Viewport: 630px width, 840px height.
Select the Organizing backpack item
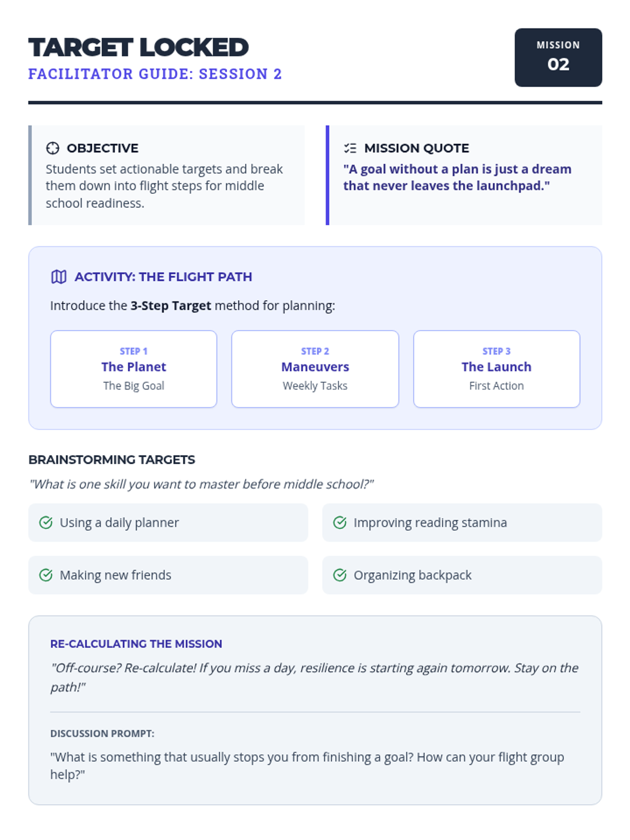pos(462,575)
